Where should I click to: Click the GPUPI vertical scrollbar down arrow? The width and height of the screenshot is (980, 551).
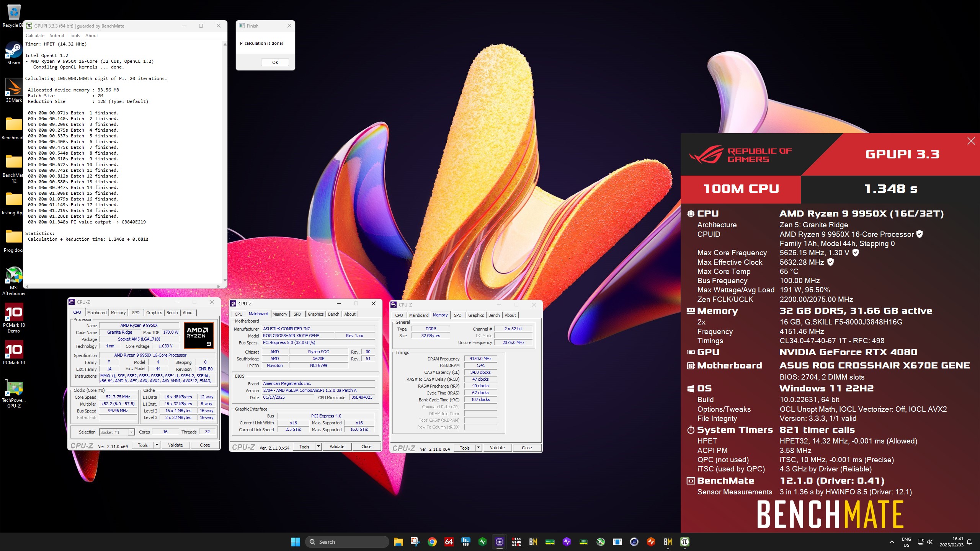(225, 280)
